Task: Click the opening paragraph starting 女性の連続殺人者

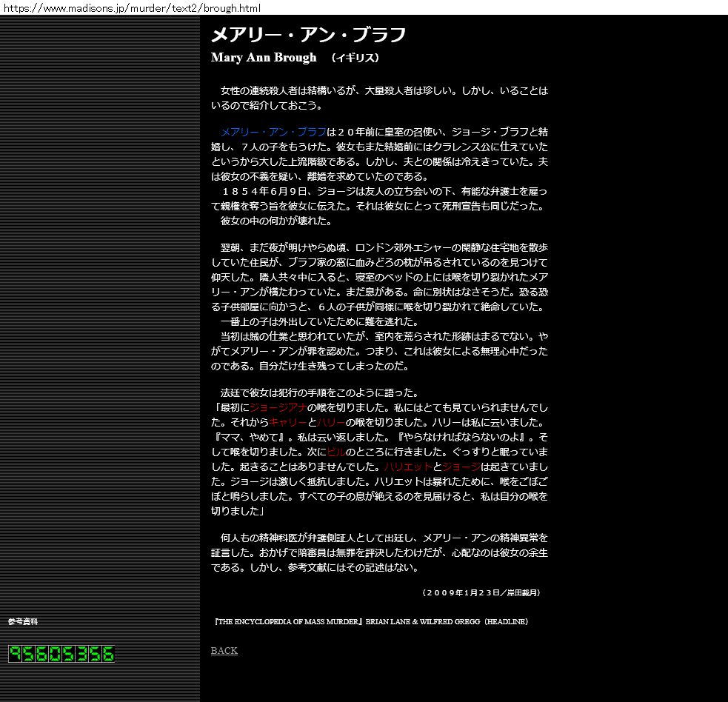Action: click(x=379, y=98)
